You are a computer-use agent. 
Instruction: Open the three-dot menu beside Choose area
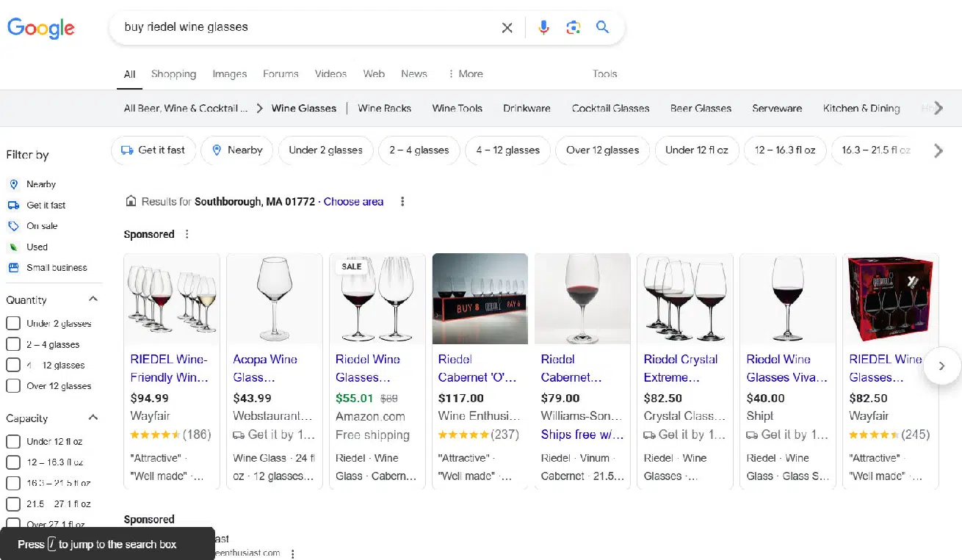pos(402,202)
